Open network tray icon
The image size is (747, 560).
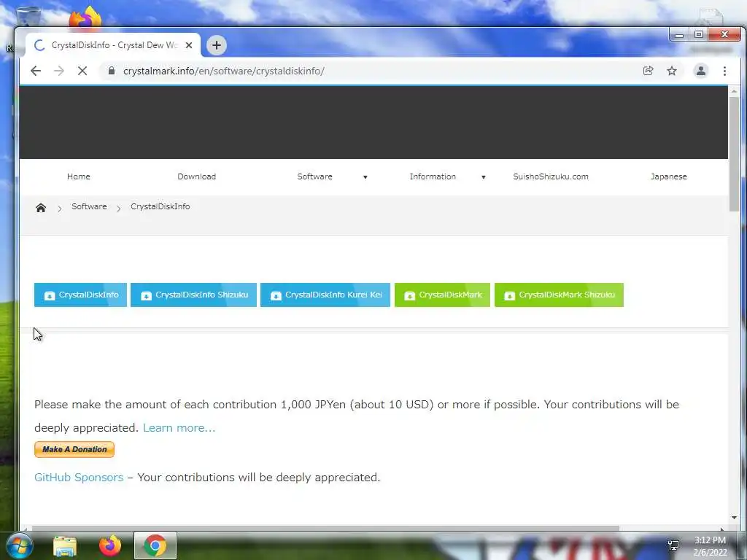click(673, 545)
